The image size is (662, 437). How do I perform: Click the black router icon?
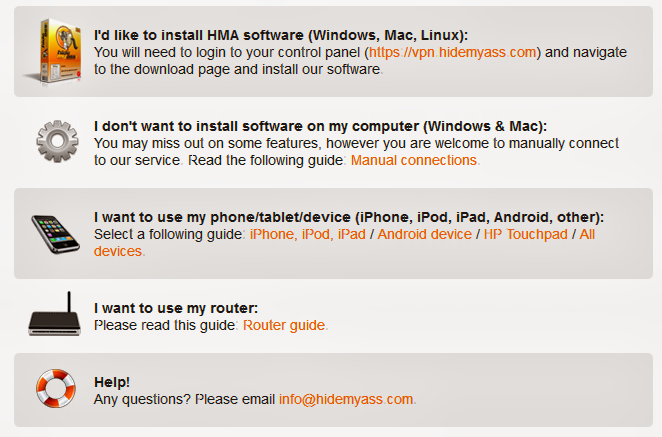tap(54, 314)
